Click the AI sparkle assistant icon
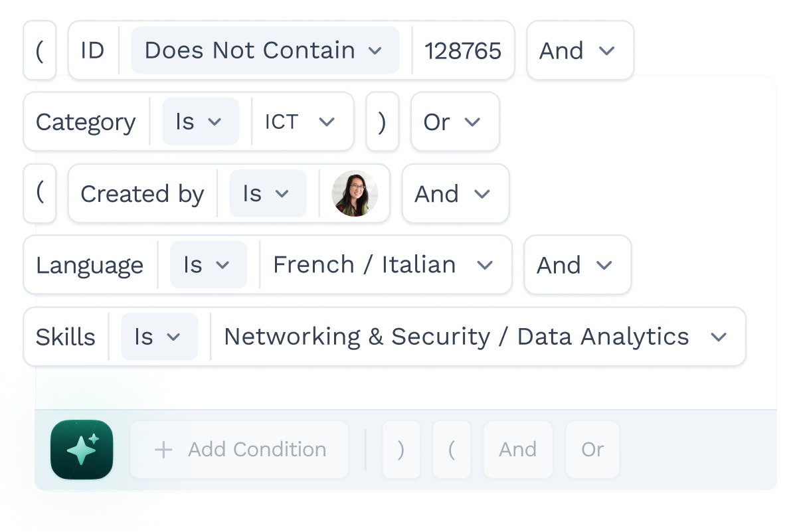The image size is (797, 532). point(82,450)
